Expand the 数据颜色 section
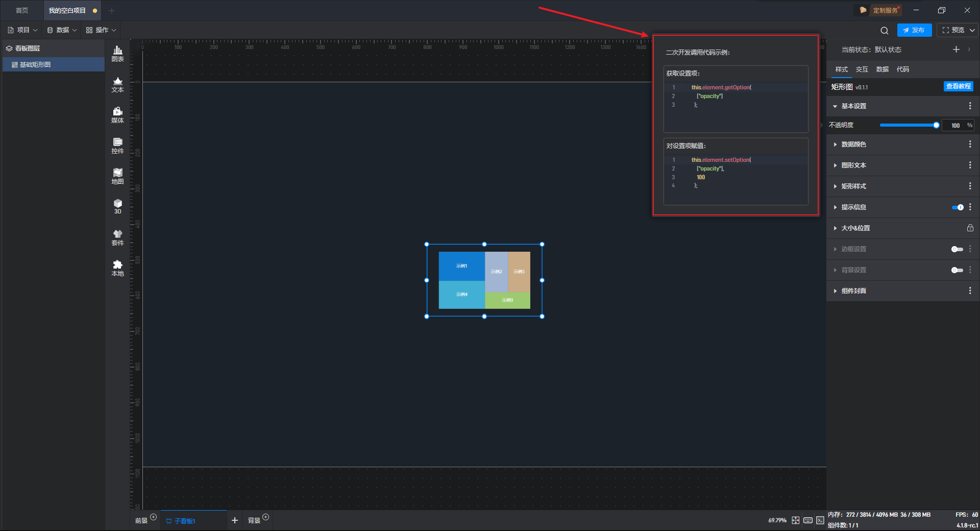This screenshot has height=531, width=980. point(853,144)
